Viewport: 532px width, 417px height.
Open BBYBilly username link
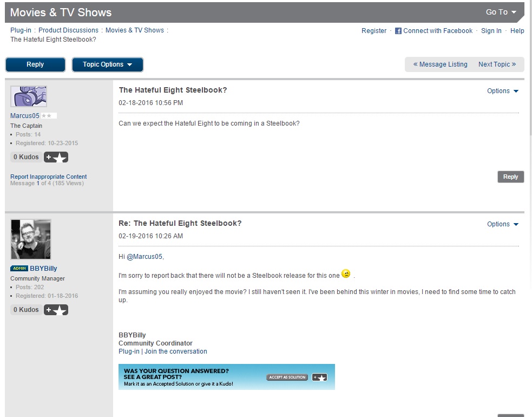(x=43, y=269)
